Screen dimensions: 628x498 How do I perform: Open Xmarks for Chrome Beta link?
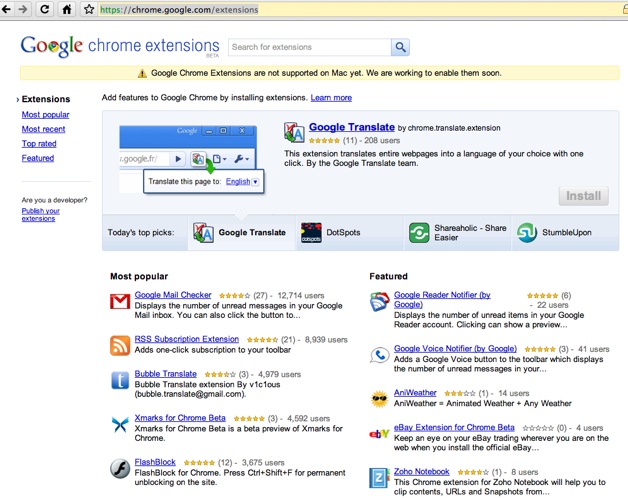click(x=180, y=418)
